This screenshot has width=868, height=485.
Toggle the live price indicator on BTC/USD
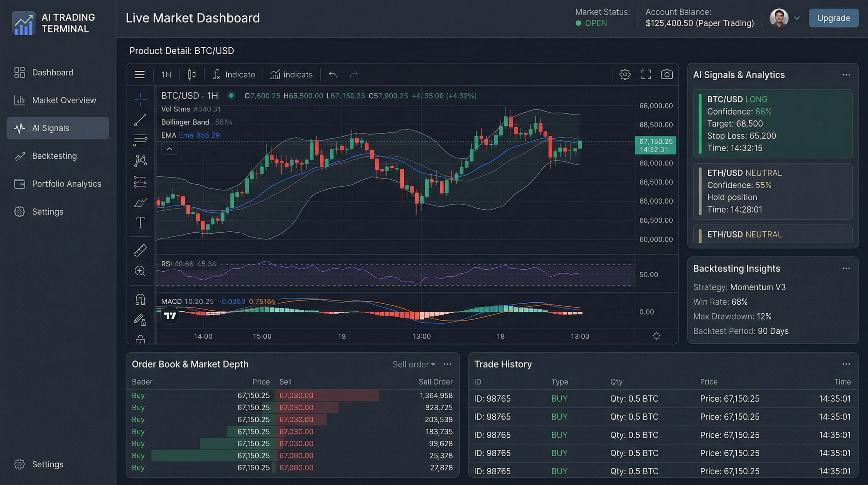232,95
